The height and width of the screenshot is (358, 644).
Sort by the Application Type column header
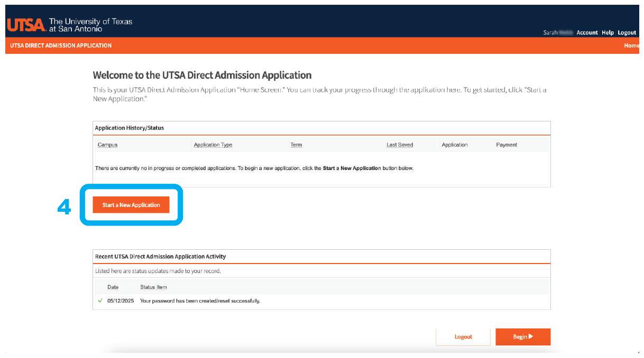213,145
